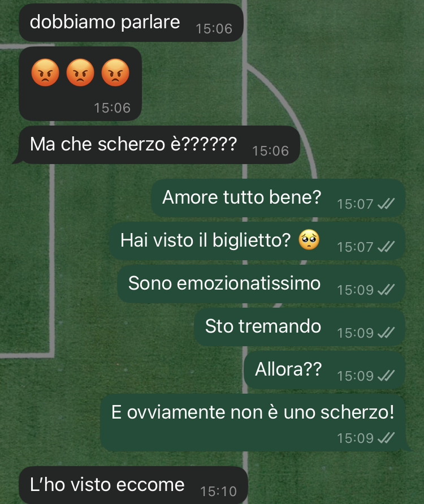The image size is (424, 504).
Task: Tap read checkmarks on 'Hai visto il biglietto?'
Action: [386, 247]
